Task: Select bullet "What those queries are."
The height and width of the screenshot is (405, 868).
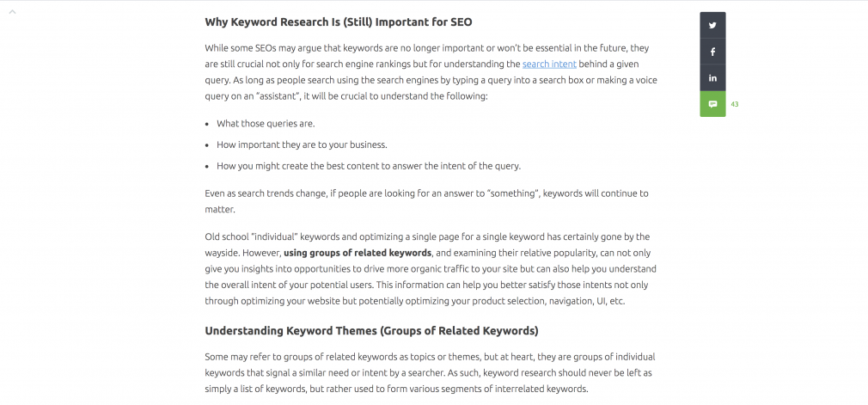Action: 266,124
